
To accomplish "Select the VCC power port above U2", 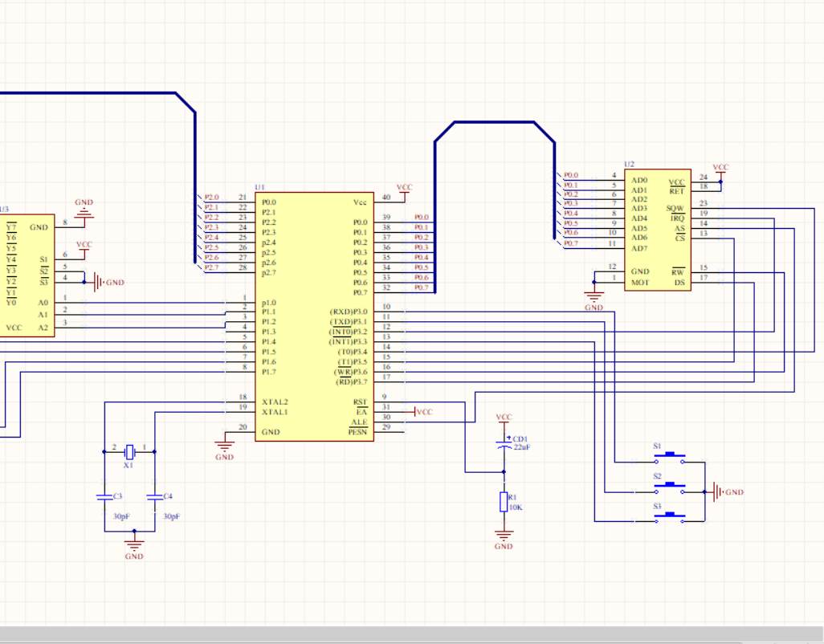I will [x=720, y=169].
